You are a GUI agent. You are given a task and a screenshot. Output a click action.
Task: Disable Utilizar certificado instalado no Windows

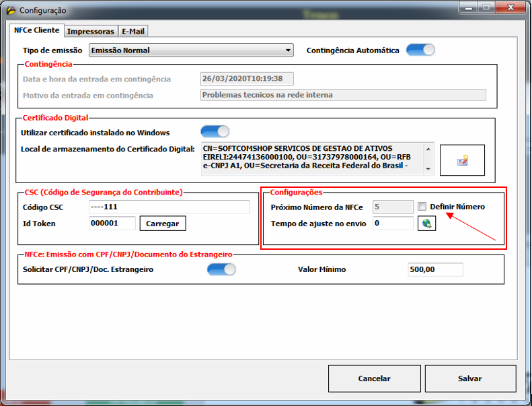point(215,131)
